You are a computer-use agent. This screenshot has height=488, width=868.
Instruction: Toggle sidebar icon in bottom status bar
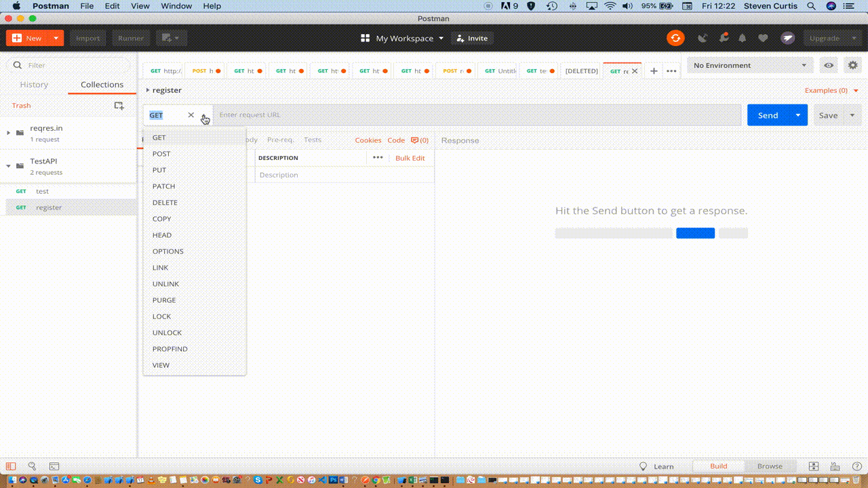10,466
